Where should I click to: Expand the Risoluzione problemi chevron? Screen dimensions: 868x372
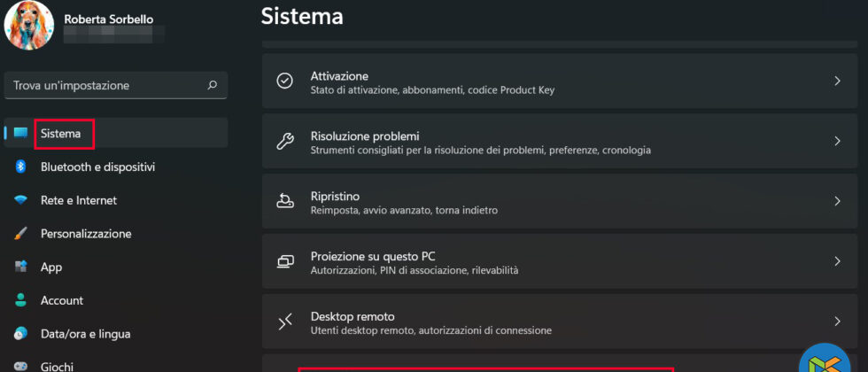(x=837, y=142)
